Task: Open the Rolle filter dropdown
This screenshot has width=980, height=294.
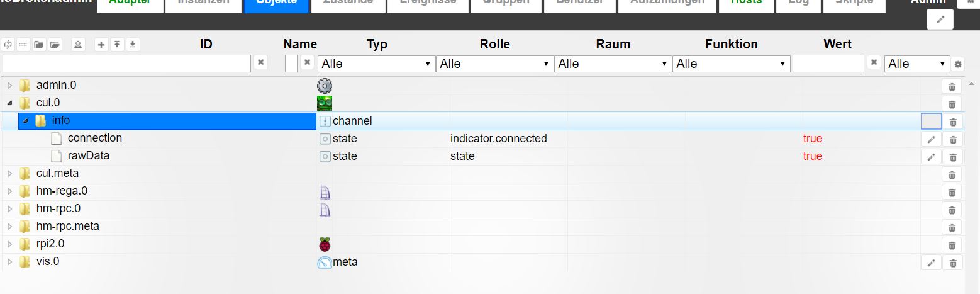Action: [x=494, y=64]
